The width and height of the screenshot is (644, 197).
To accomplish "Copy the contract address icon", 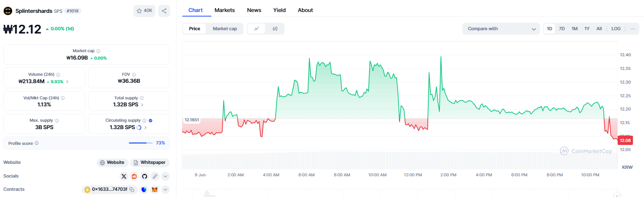I will [x=131, y=190].
